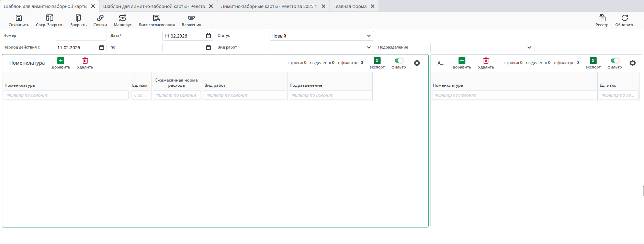Image resolution: width=644 pixels, height=244 pixels.
Task: Click Добавить in the Номенклатура panel
Action: point(61,61)
